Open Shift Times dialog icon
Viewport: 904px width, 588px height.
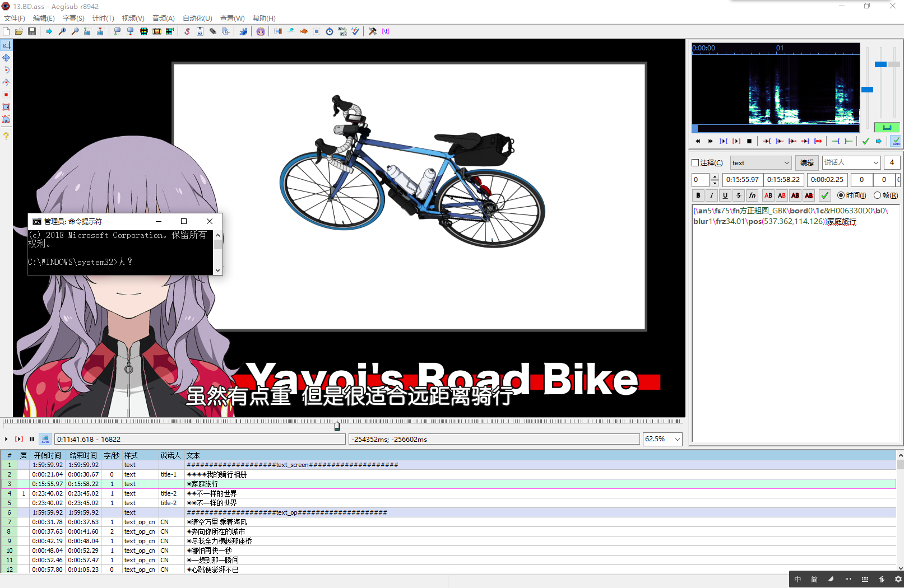tap(278, 31)
